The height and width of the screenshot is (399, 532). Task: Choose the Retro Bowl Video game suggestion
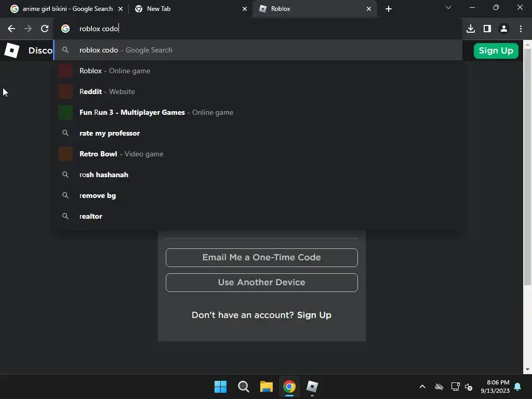tap(258, 154)
